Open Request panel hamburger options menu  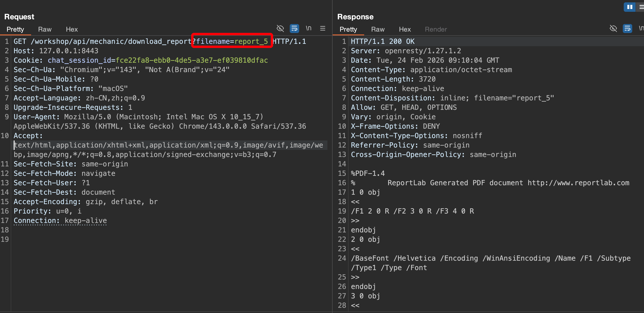[x=322, y=29]
